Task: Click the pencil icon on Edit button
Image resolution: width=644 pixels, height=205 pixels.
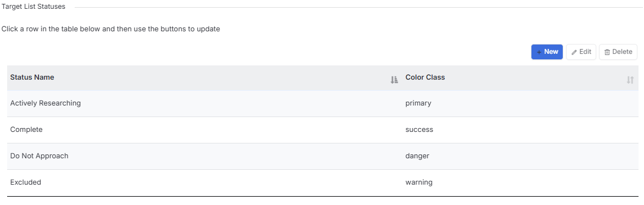Action: pos(574,52)
